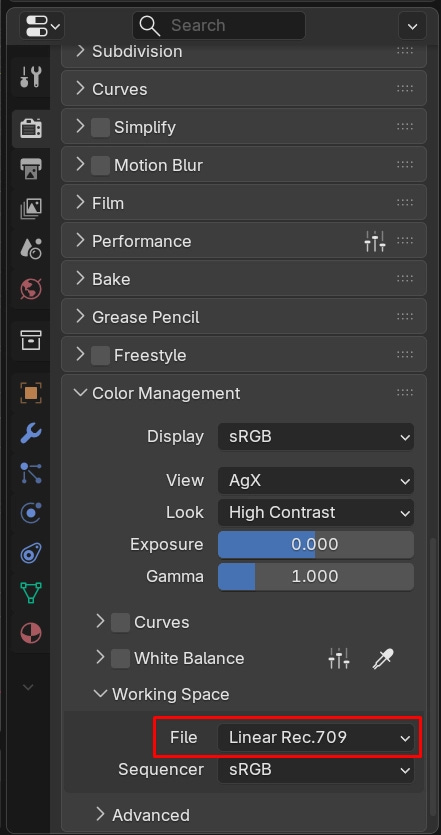Toggle the Freestyle checkbox

100,355
